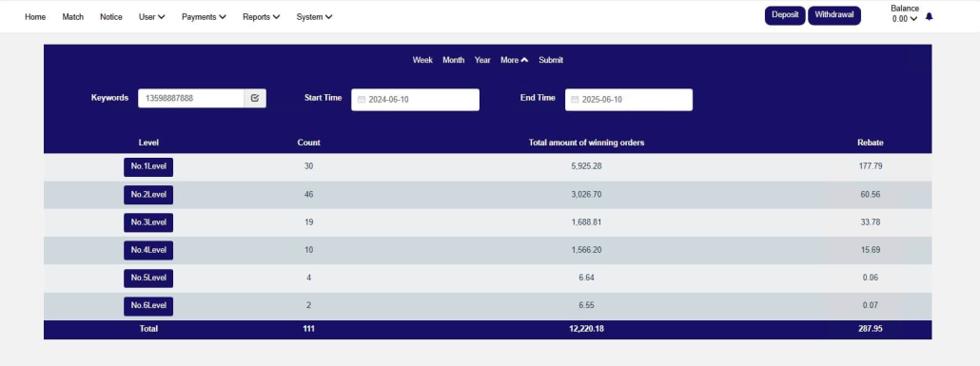Open the Match menu item
The width and height of the screenshot is (980, 366).
72,17
